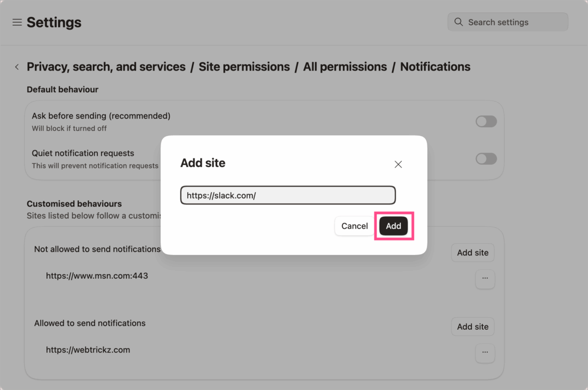Click the search magnifier icon
This screenshot has width=588, height=390.
point(458,22)
